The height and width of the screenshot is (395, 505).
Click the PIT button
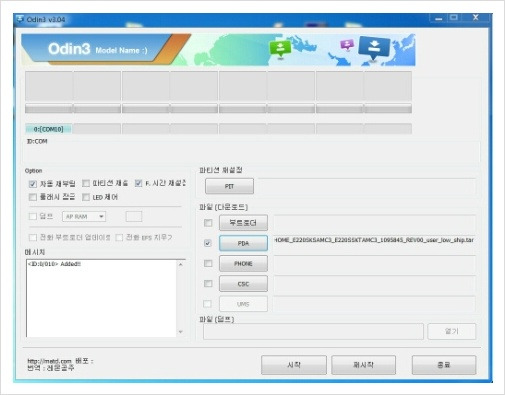(229, 186)
